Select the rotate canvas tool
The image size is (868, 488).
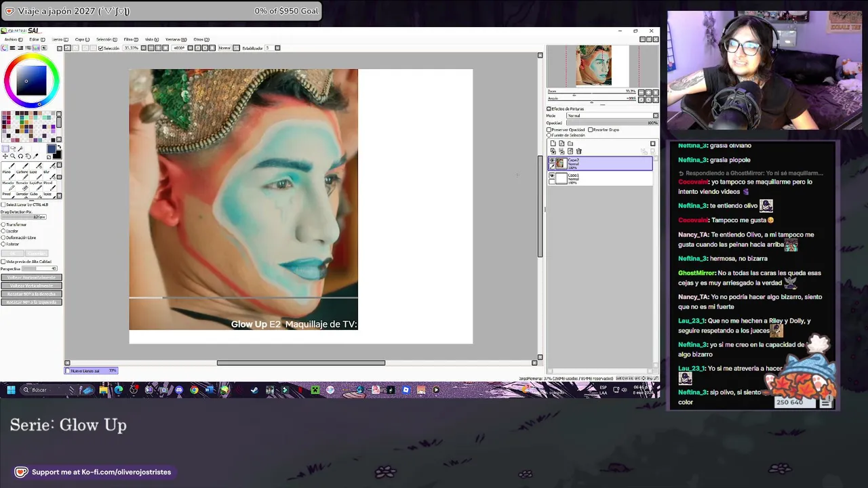click(x=20, y=156)
